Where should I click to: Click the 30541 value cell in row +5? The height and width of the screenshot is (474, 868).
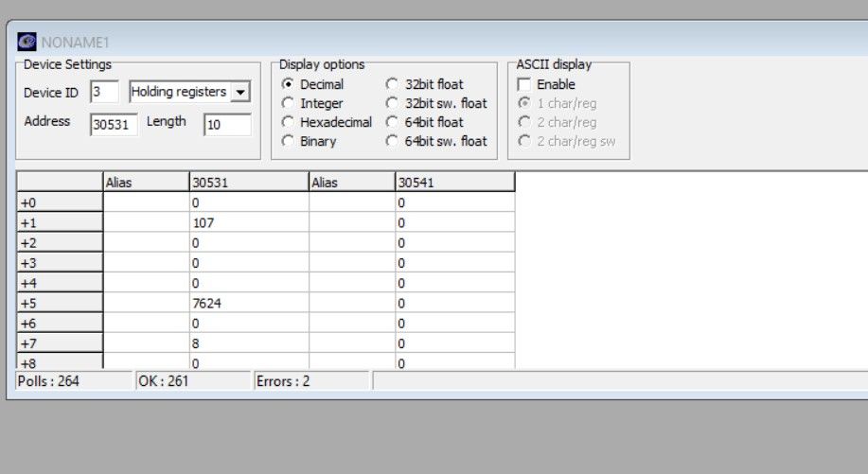click(x=455, y=303)
